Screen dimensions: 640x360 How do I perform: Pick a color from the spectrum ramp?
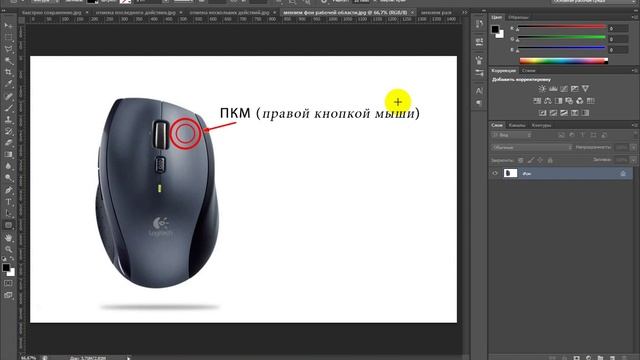[563, 61]
